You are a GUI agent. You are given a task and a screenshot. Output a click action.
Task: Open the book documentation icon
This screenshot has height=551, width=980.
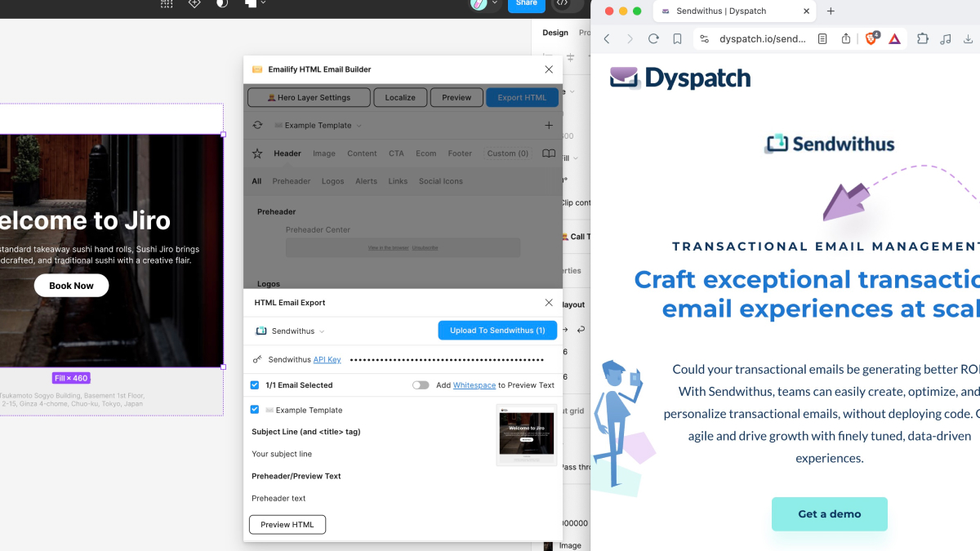tap(549, 153)
